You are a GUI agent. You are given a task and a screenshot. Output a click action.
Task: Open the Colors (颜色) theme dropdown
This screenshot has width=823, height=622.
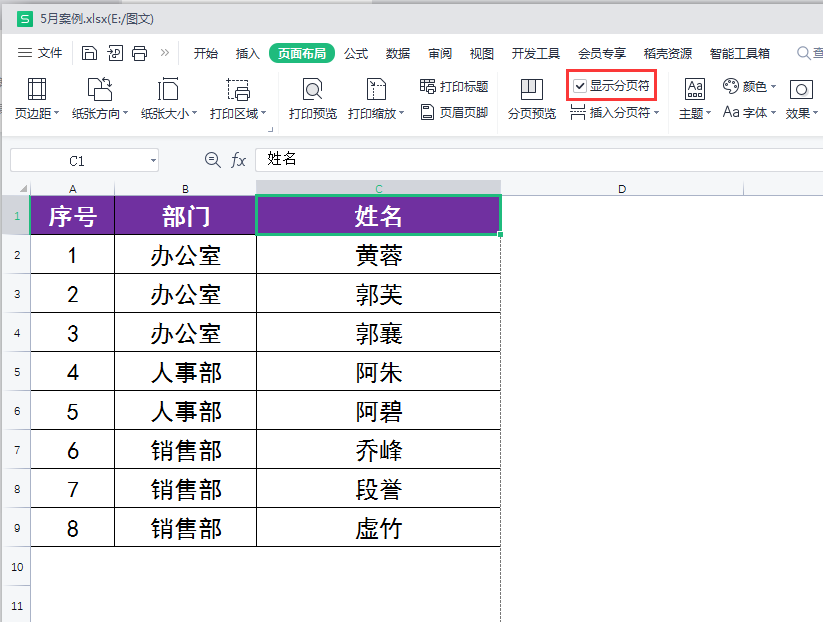[x=749, y=87]
